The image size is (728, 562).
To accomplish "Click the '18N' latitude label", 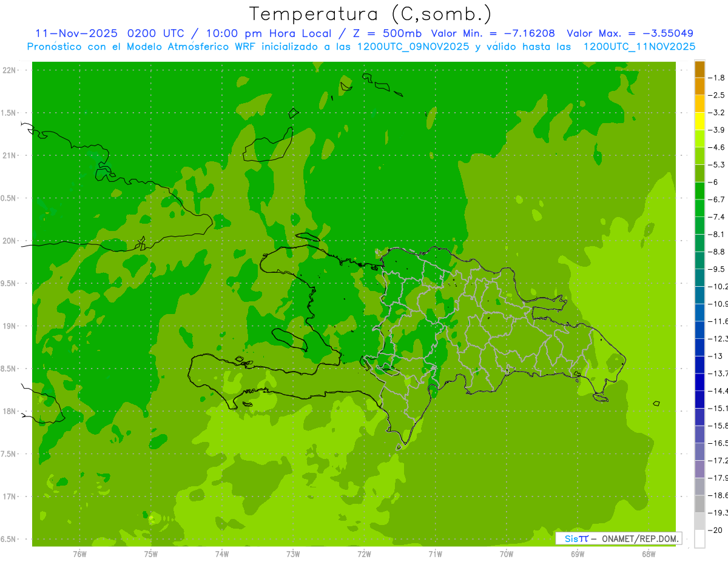I will click(9, 412).
